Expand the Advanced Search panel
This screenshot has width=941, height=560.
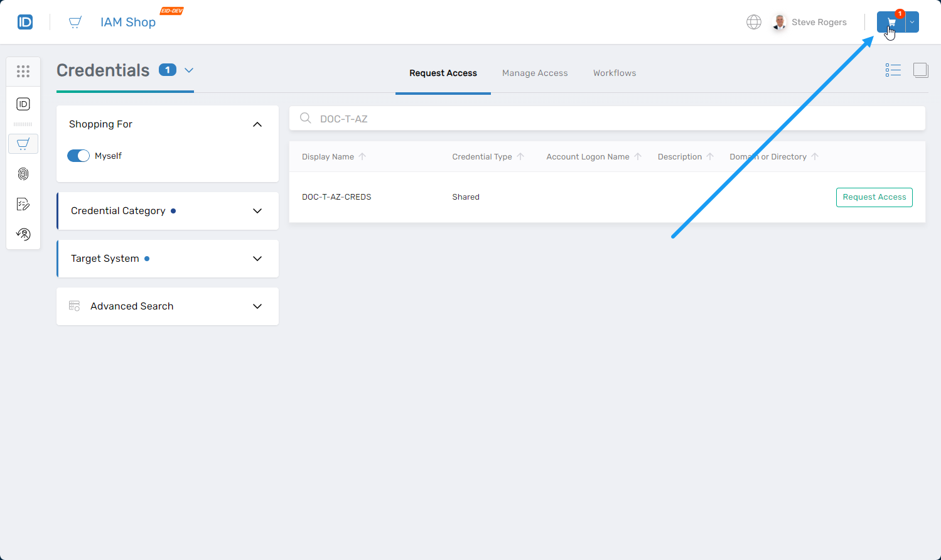(257, 306)
